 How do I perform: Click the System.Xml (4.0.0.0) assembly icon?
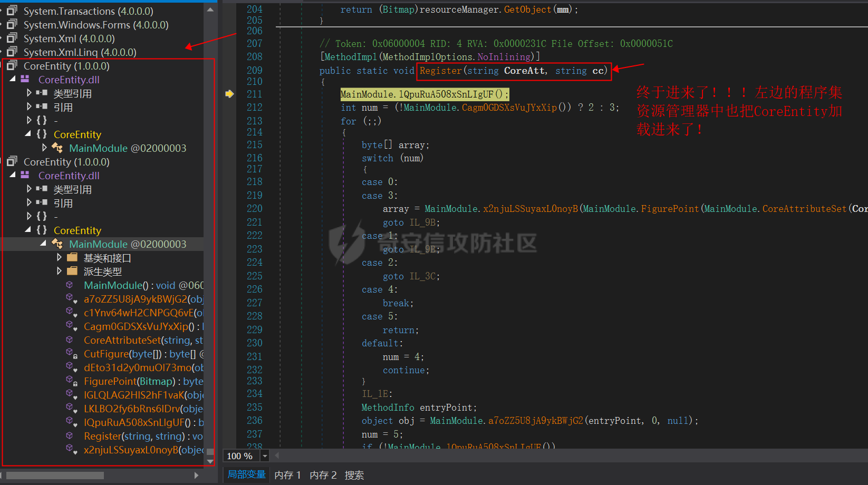12,38
